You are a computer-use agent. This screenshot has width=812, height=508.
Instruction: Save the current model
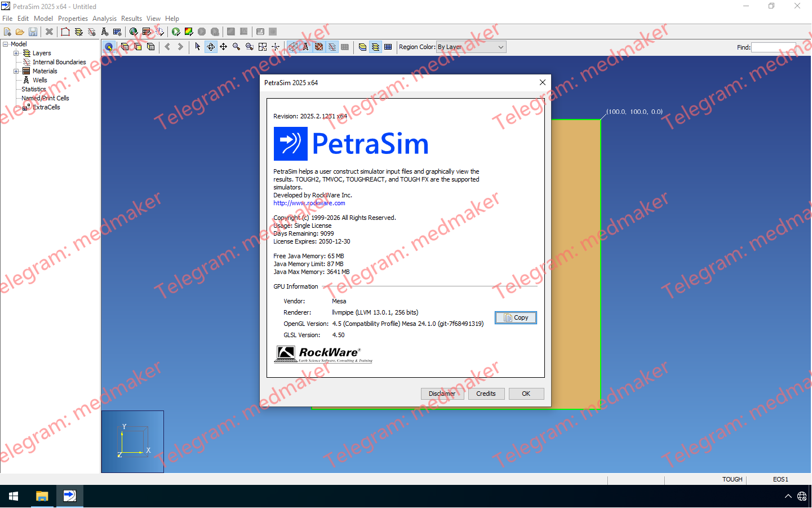coord(33,32)
